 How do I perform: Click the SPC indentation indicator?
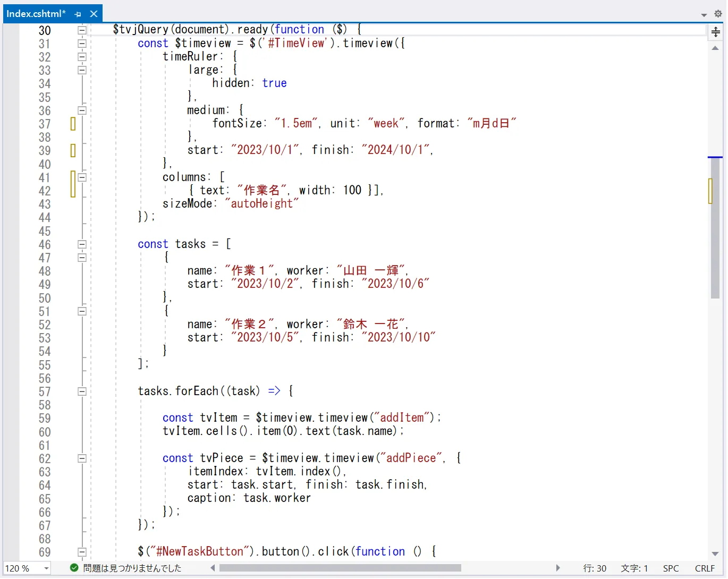click(671, 568)
